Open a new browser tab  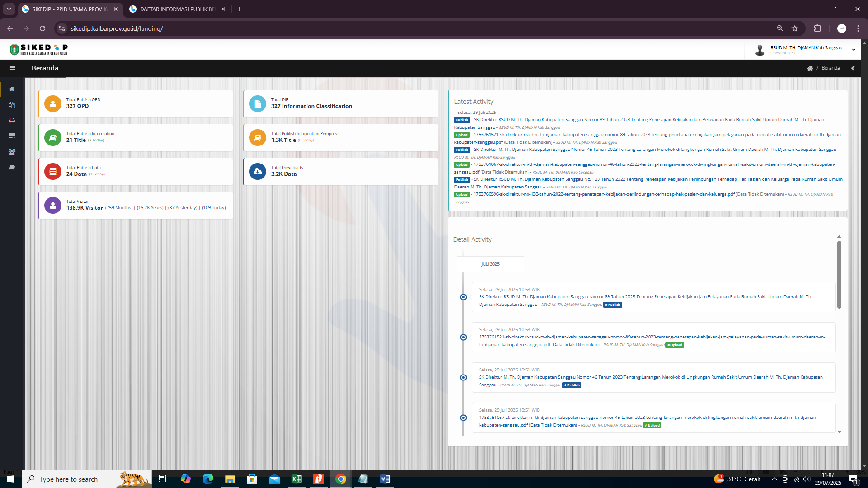(x=240, y=9)
